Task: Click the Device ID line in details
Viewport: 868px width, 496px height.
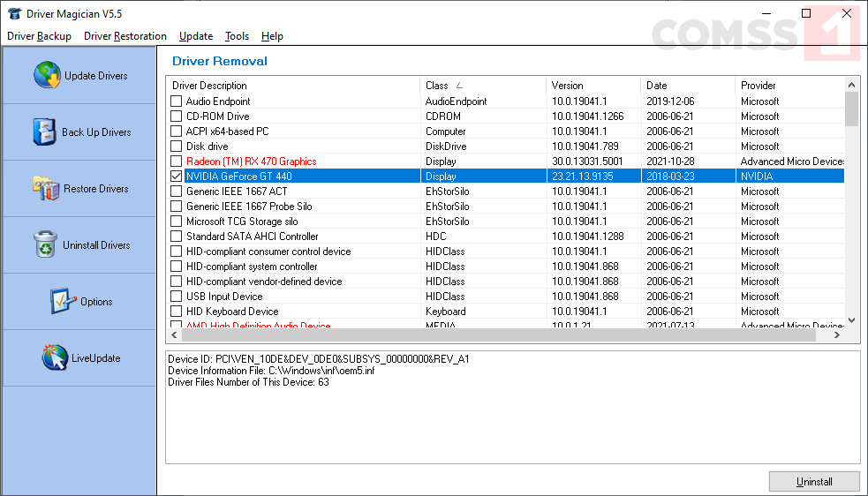Action: [x=318, y=358]
